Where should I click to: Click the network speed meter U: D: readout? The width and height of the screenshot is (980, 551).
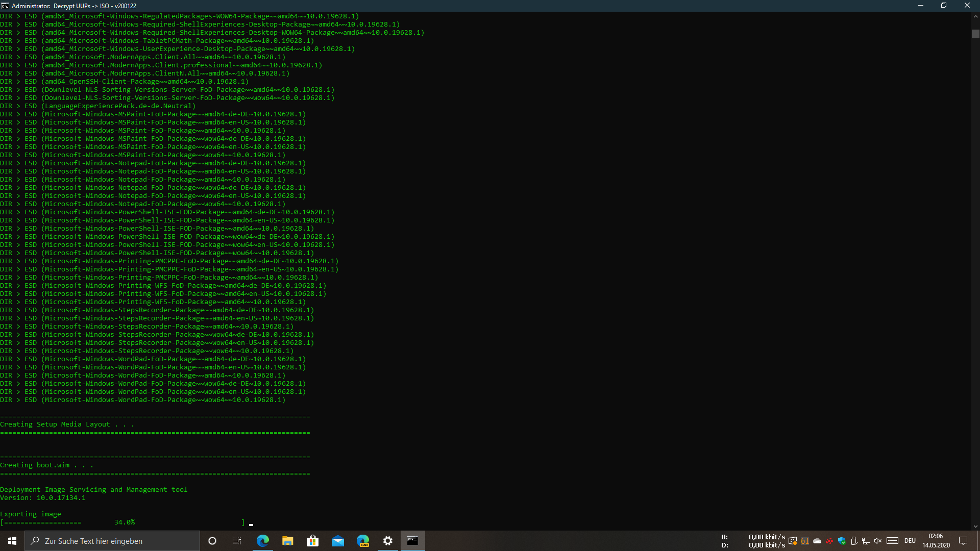(x=753, y=541)
